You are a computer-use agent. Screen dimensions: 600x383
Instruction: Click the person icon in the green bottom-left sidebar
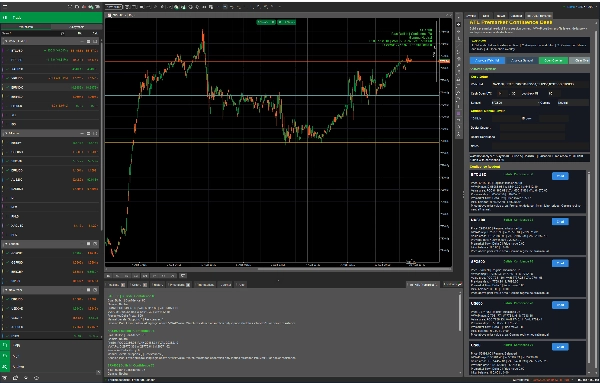(x=5, y=367)
